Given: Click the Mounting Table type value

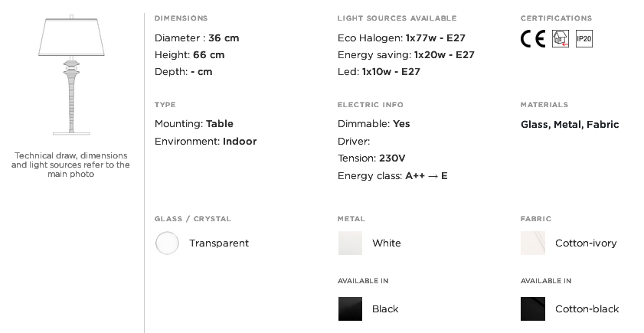Looking at the screenshot, I should [194, 124].
